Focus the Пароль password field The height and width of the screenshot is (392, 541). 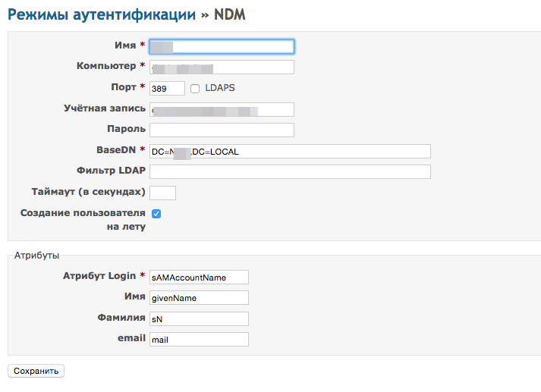click(x=222, y=130)
